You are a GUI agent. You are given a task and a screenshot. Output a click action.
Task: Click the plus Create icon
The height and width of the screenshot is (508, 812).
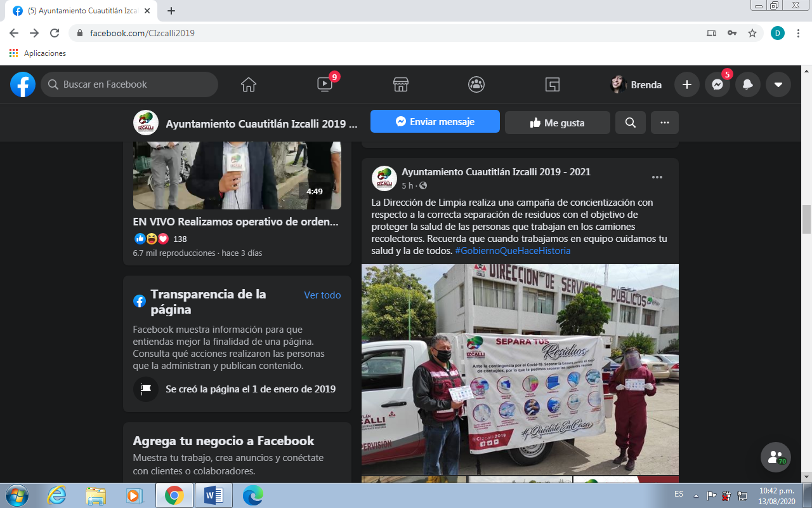pos(687,84)
